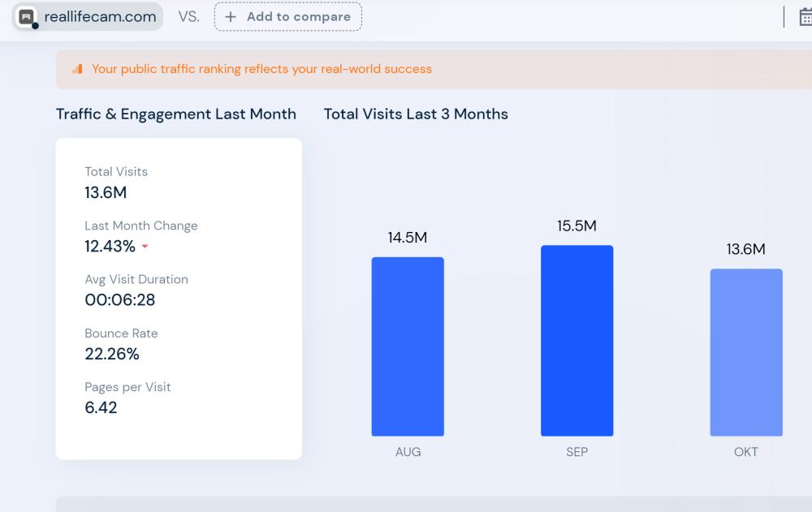Click the reallifecam.com site favicon
Screen dimensions: 812x512
[x=28, y=17]
